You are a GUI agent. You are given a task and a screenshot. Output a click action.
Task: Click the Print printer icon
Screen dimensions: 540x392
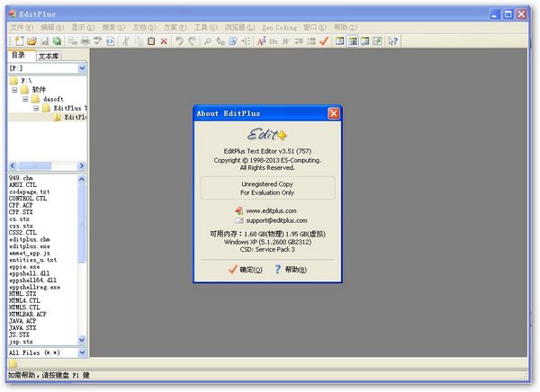click(x=85, y=41)
